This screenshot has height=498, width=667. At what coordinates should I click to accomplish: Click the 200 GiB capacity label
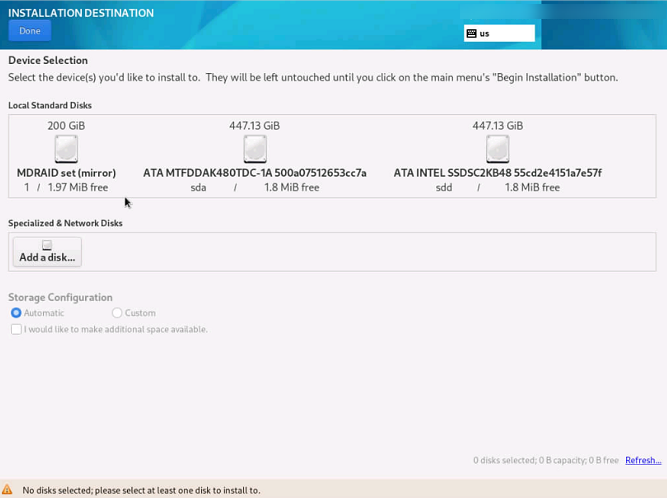66,125
